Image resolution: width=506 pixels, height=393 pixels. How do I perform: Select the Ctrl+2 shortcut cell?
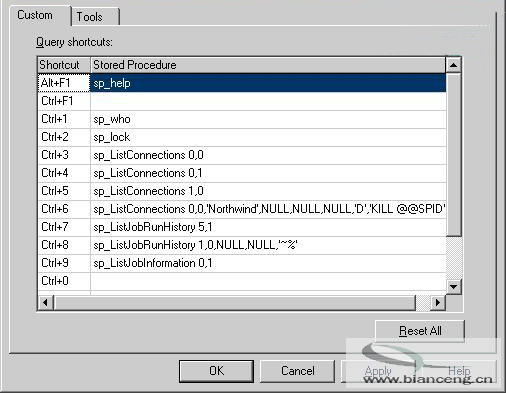pos(64,137)
